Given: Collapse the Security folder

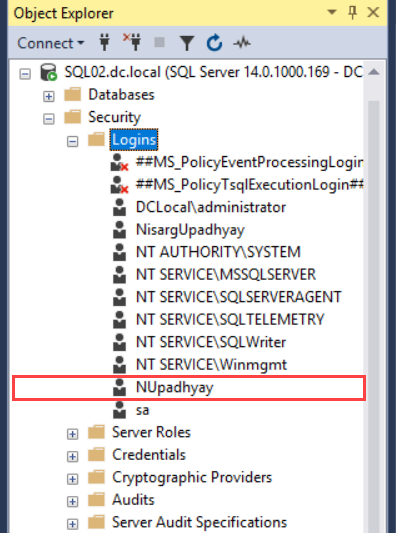Looking at the screenshot, I should [x=49, y=119].
